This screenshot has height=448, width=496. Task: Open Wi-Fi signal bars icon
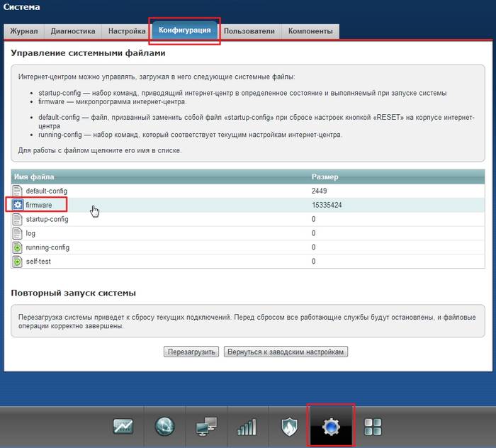(247, 426)
